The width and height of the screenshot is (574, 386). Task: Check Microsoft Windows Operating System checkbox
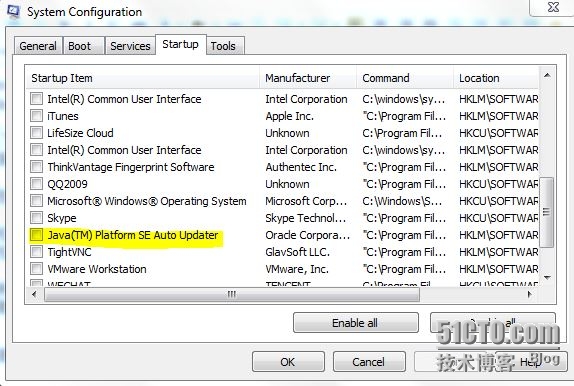(x=36, y=201)
